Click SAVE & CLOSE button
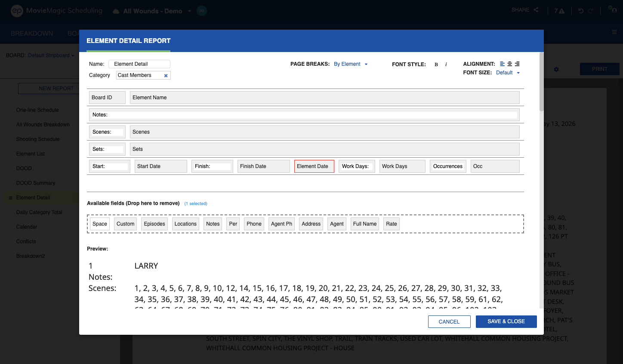The height and width of the screenshot is (364, 623). click(506, 321)
